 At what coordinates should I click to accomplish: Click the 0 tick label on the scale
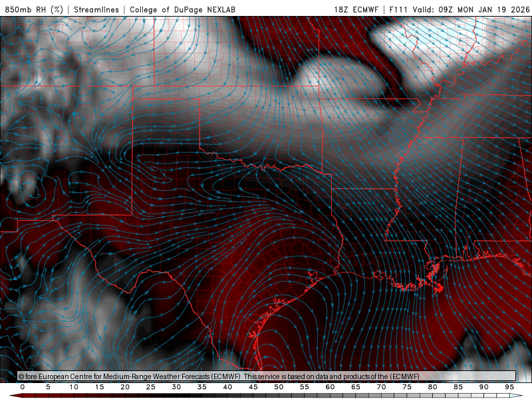(x=23, y=387)
